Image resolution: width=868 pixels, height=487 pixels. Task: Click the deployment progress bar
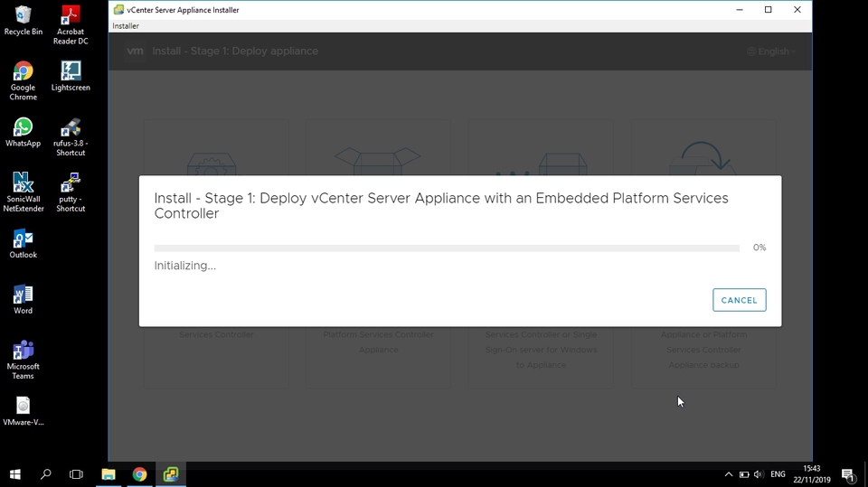(x=447, y=248)
